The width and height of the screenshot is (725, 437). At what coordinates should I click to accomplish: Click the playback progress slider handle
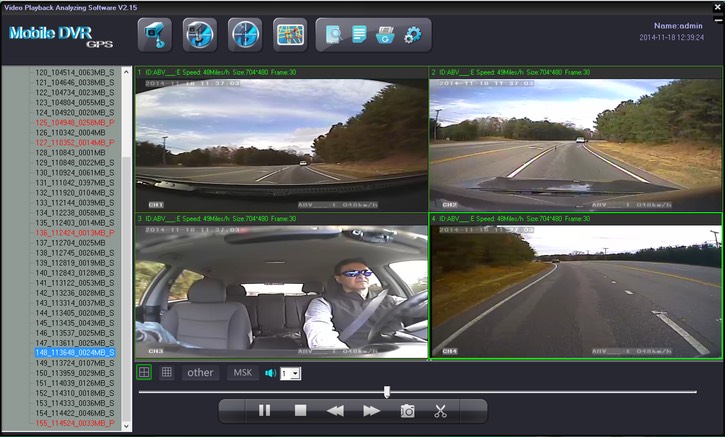tap(387, 392)
